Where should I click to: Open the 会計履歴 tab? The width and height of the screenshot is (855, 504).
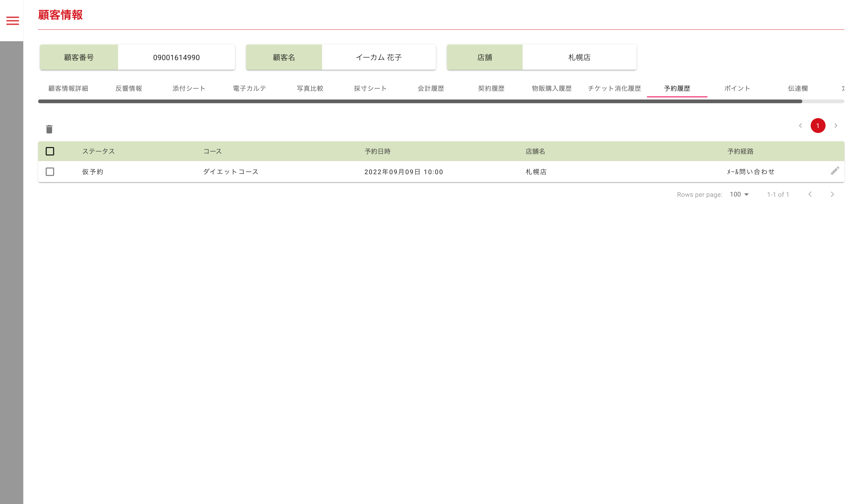coord(430,88)
